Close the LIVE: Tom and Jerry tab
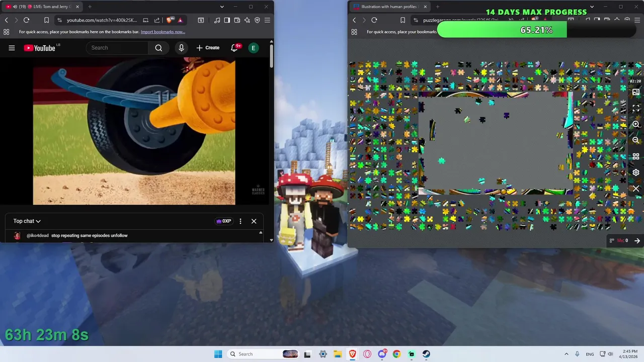The height and width of the screenshot is (362, 644). 77,7
